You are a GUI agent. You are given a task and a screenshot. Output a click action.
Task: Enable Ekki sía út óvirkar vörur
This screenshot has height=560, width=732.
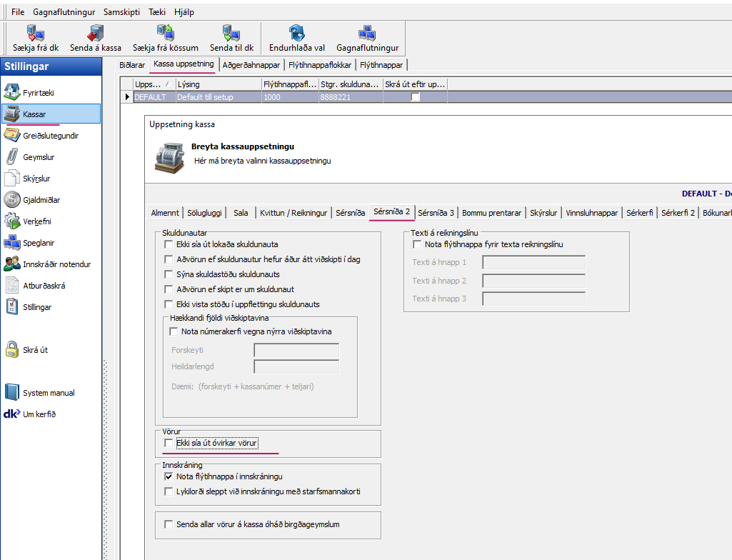click(x=169, y=444)
